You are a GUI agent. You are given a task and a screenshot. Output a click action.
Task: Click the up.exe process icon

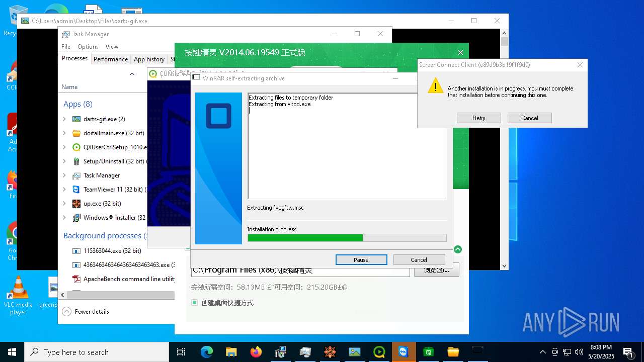(76, 204)
